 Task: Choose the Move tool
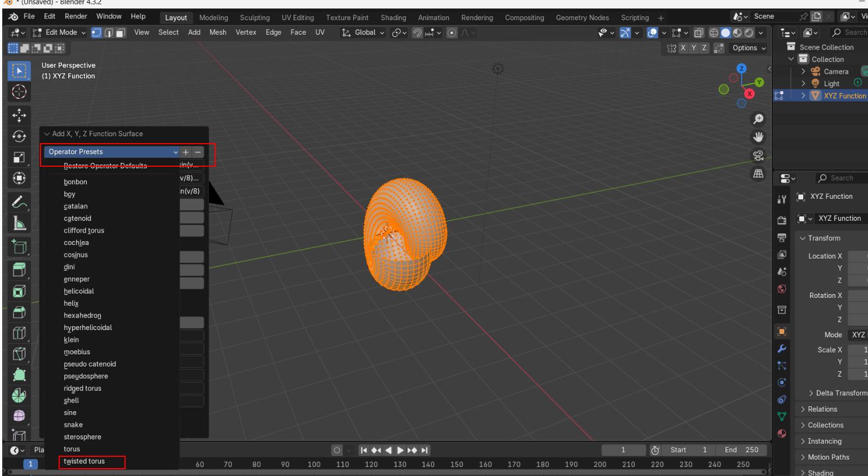pos(19,115)
